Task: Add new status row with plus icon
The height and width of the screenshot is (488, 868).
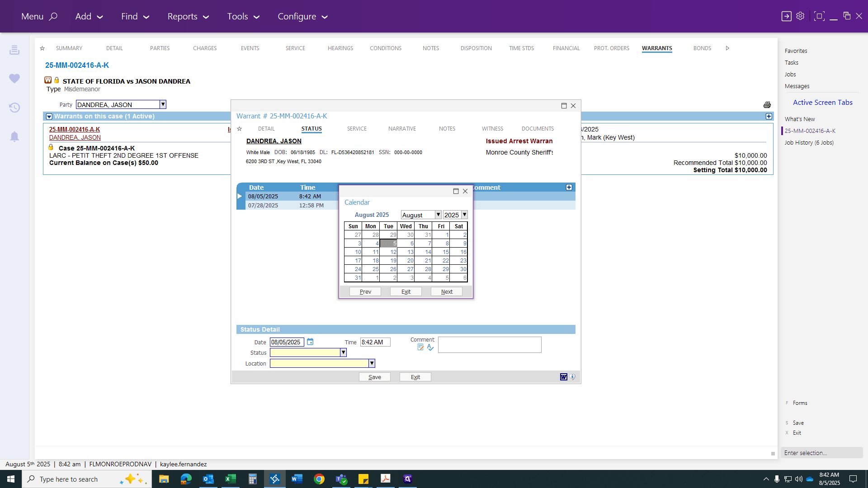Action: pyautogui.click(x=569, y=188)
